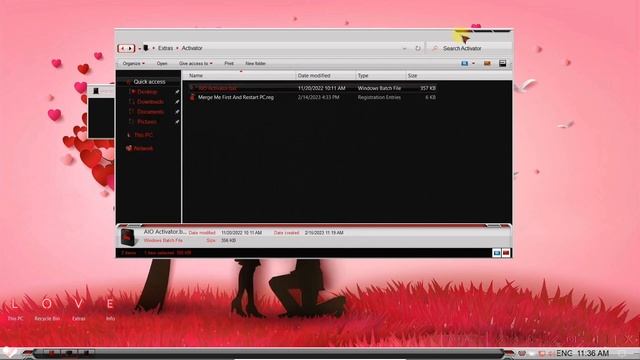Open This PC desktop shortcut

pos(15,309)
